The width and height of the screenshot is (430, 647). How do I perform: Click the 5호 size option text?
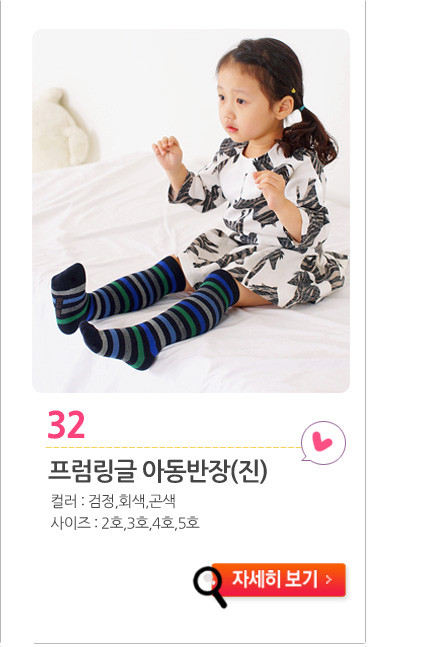point(189,523)
